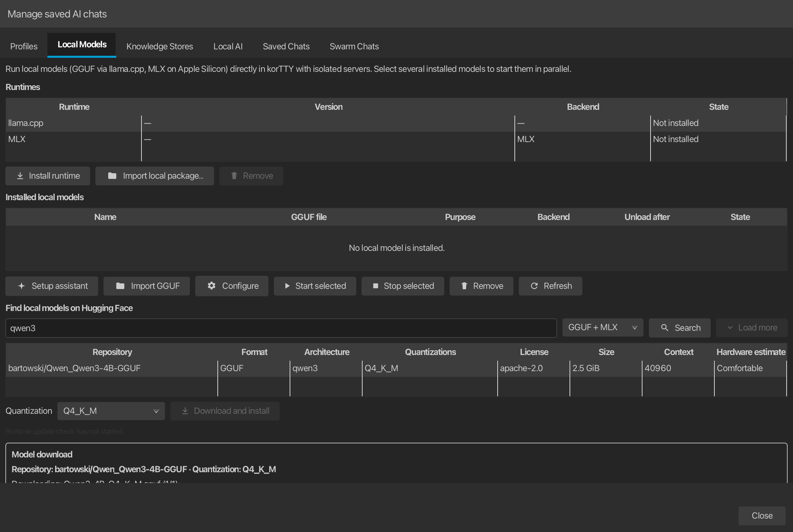Click the trash icon on the runtimes Remove button
Image resolution: width=793 pixels, height=532 pixels.
(x=234, y=176)
